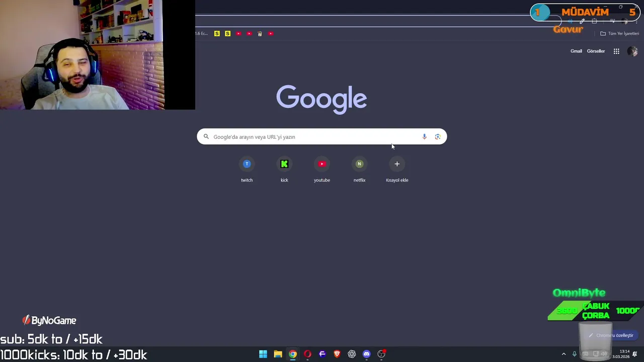Viewport: 644px width, 362px height.
Task: Open the Google account avatar on the page
Action: tap(632, 51)
